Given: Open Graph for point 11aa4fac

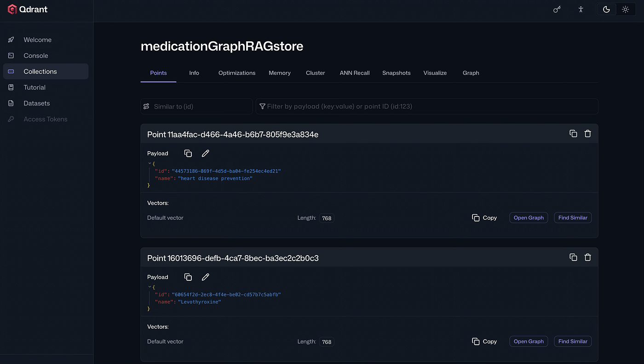Looking at the screenshot, I should pos(529,218).
